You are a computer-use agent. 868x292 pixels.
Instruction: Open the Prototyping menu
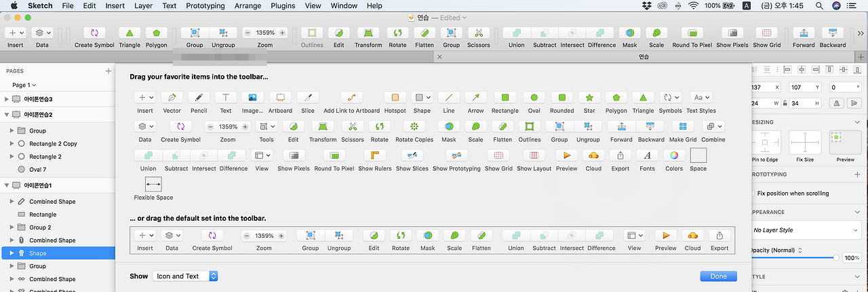(205, 5)
